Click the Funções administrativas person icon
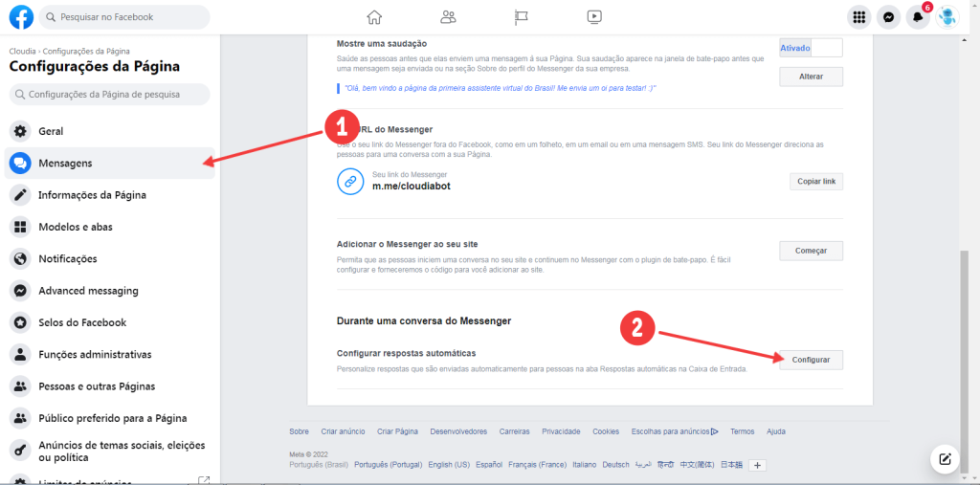The width and height of the screenshot is (980, 485). tap(21, 354)
